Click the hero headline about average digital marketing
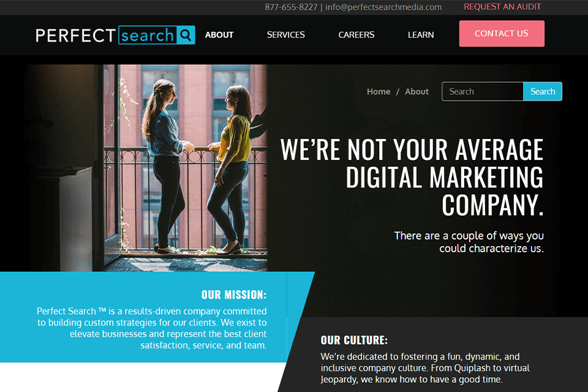The height and width of the screenshot is (392, 588). pyautogui.click(x=412, y=177)
